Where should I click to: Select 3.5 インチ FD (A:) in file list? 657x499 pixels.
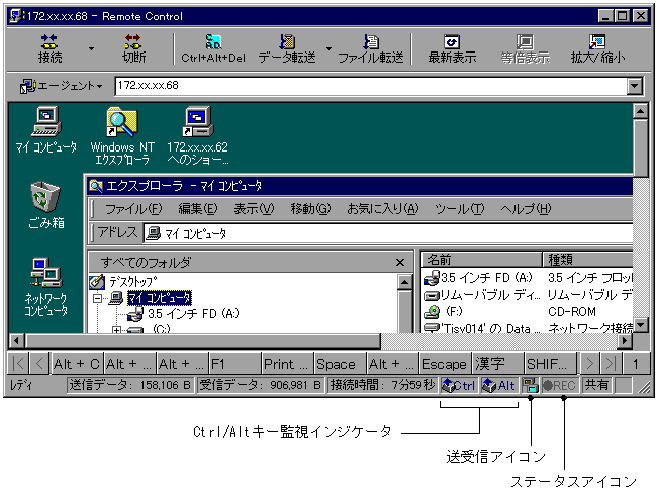(478, 278)
